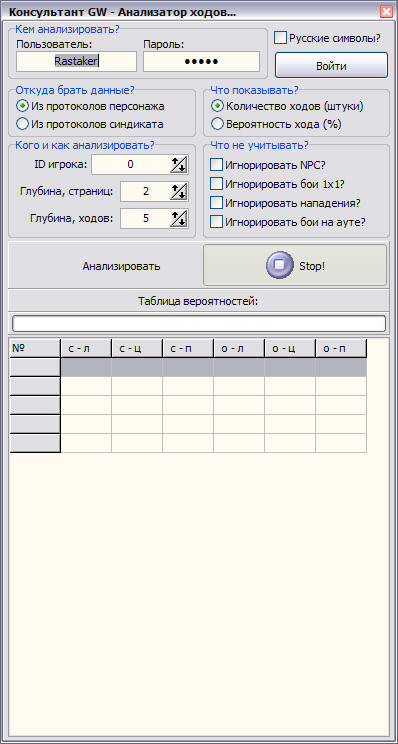Click the Анализировать button
398x744 pixels.
tap(121, 266)
